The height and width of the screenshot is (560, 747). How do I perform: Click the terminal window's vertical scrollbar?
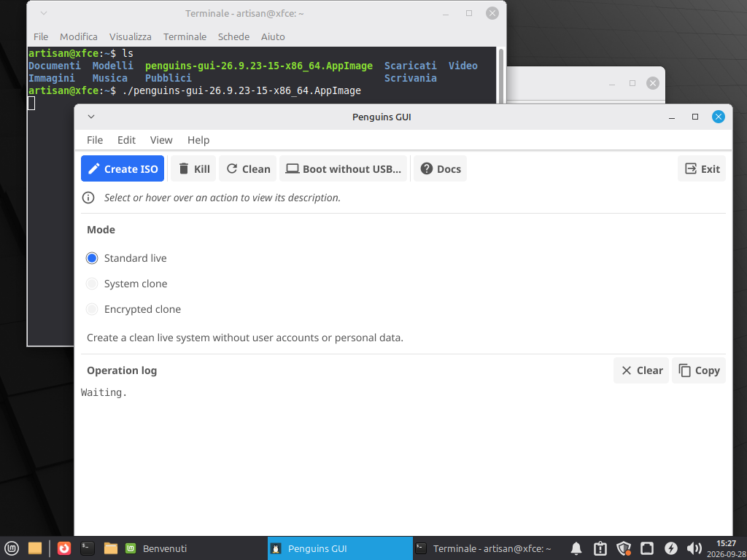500,75
